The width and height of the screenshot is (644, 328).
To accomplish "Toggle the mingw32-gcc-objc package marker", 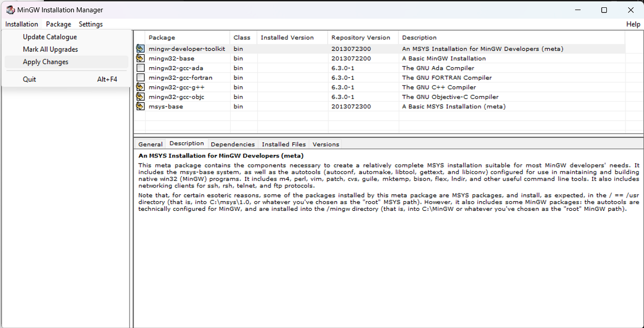I will (x=140, y=97).
